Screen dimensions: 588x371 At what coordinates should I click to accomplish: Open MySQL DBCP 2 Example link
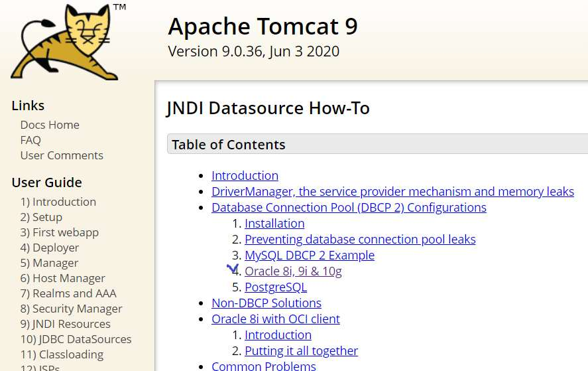pyautogui.click(x=310, y=256)
